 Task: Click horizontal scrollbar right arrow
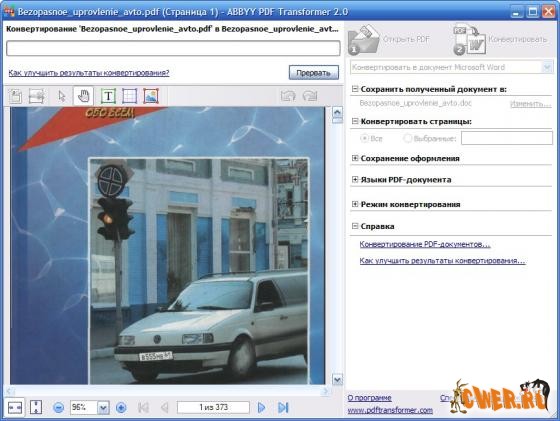pos(325,391)
